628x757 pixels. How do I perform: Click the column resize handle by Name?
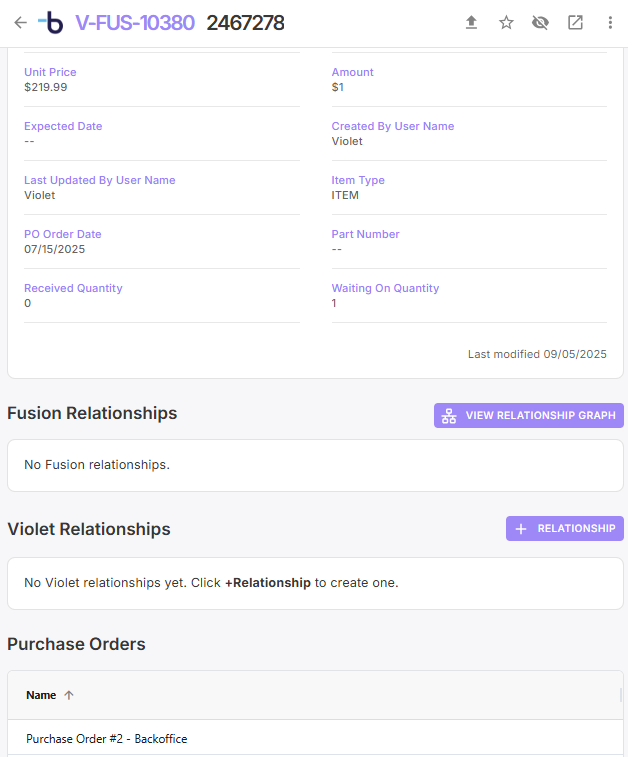pos(621,695)
